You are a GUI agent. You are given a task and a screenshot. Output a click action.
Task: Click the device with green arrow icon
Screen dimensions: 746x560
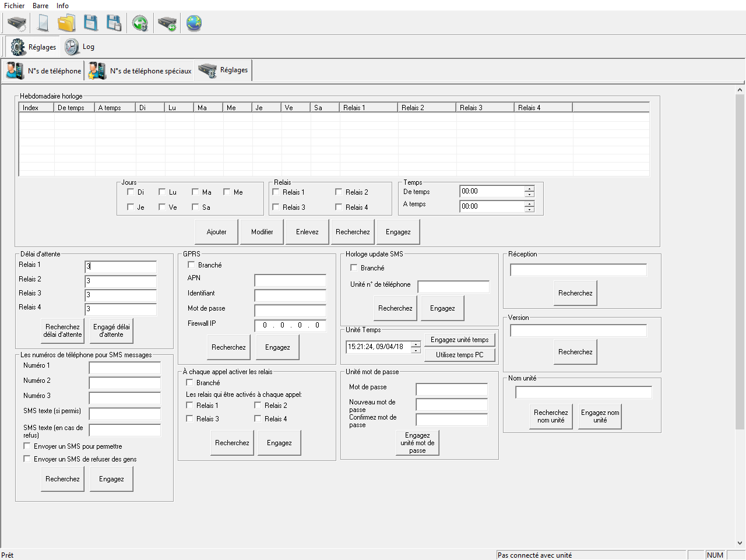point(167,23)
